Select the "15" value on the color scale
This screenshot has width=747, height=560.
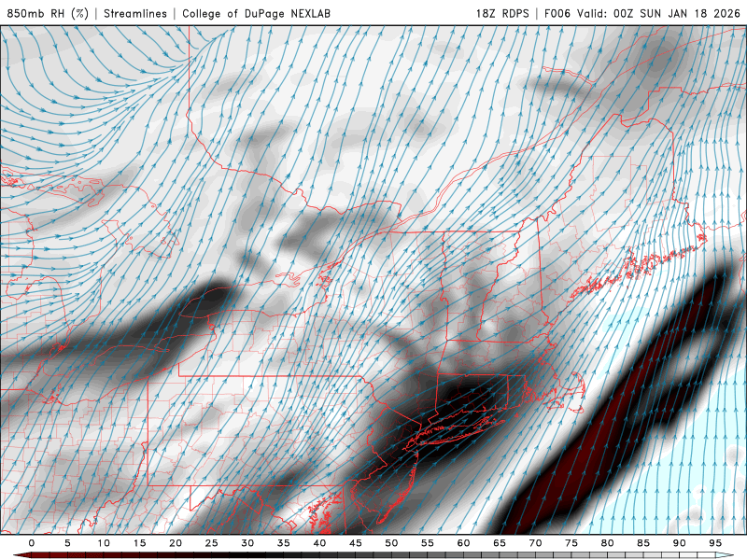(x=139, y=543)
